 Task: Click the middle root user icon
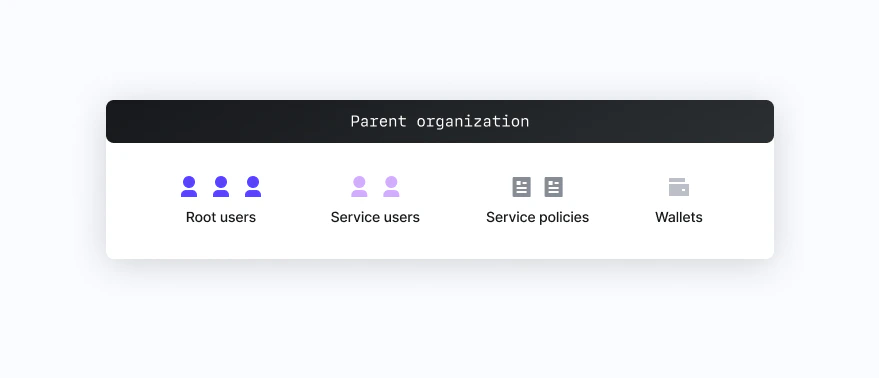pyautogui.click(x=221, y=187)
